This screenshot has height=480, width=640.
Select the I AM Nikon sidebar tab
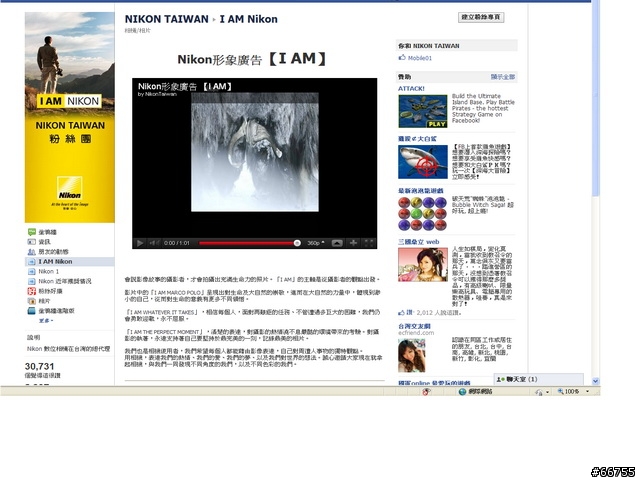69,261
